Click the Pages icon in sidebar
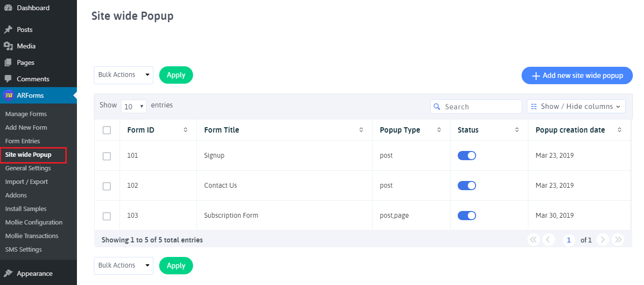Screen dimensions: 644x285 pyautogui.click(x=8, y=62)
